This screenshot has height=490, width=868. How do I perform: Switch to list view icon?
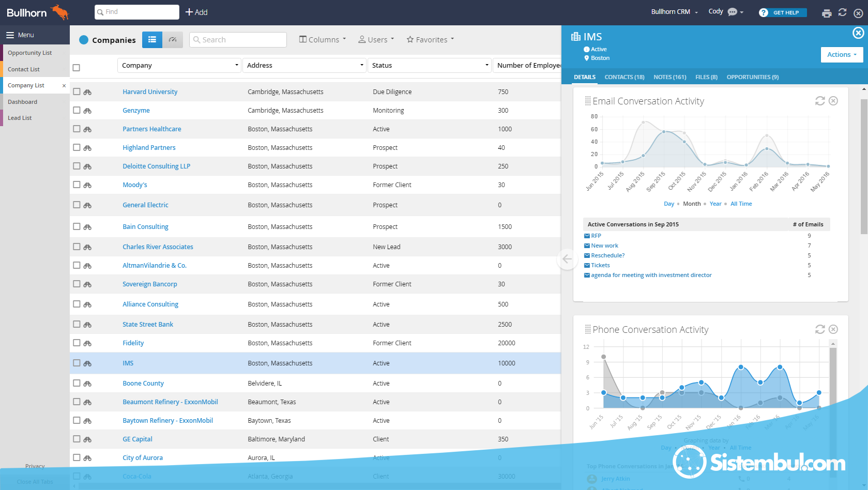pos(152,39)
